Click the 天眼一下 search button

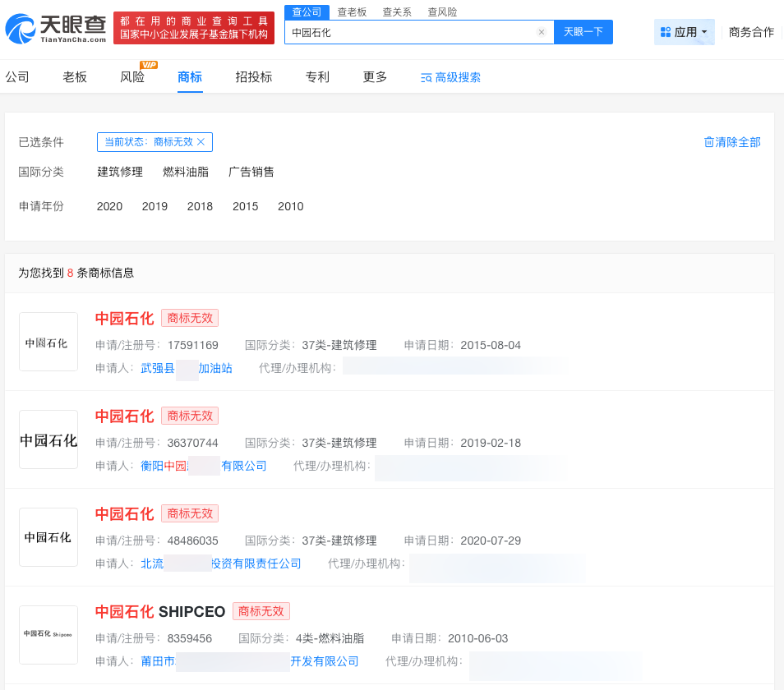pyautogui.click(x=584, y=31)
